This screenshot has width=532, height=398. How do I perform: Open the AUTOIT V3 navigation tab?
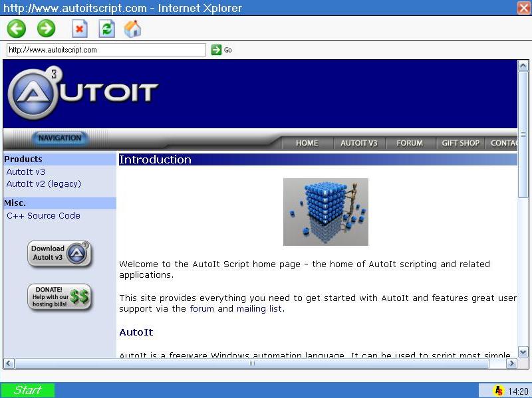[x=359, y=143]
